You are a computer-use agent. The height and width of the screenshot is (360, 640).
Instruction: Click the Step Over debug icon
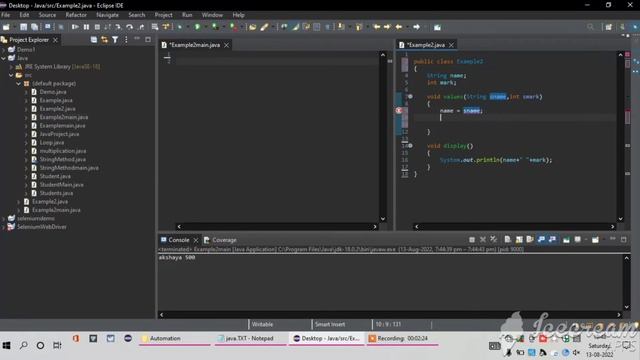(x=129, y=27)
